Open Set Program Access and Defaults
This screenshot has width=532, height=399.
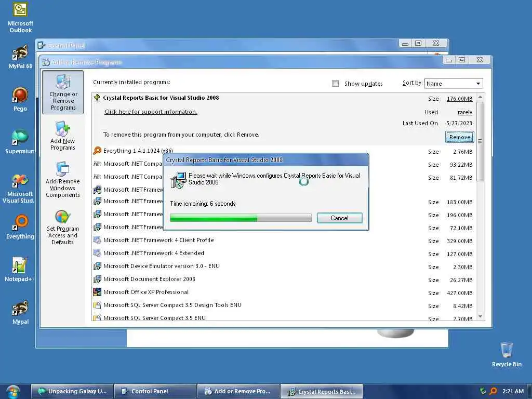[63, 227]
